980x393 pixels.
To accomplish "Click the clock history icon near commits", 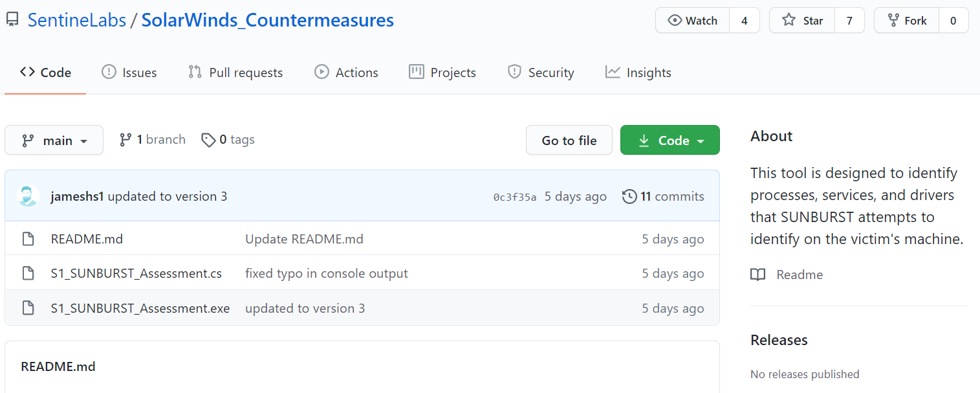I will 629,196.
